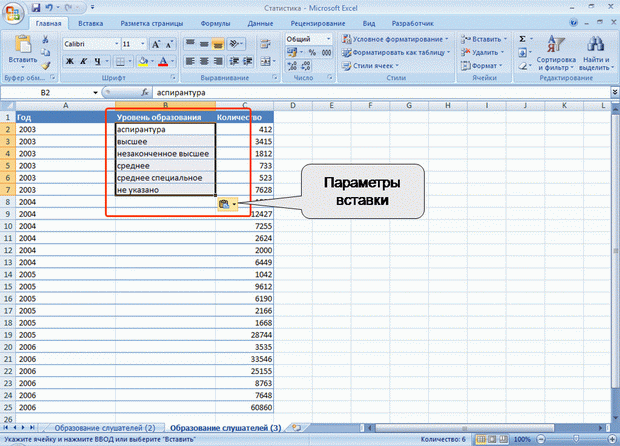620x446 pixels.
Task: Expand Стили ячеек menu
Action: tap(370, 66)
